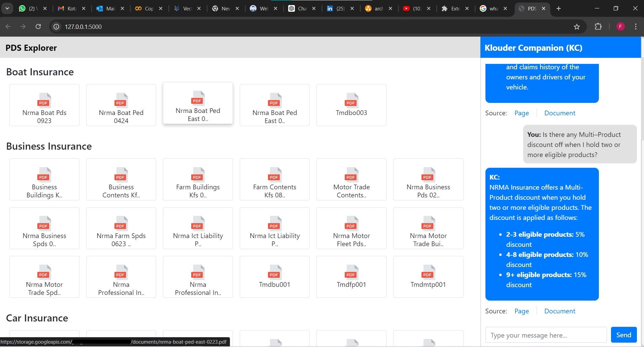Open hovered Nrma Boat Ped East card

pyautogui.click(x=198, y=103)
